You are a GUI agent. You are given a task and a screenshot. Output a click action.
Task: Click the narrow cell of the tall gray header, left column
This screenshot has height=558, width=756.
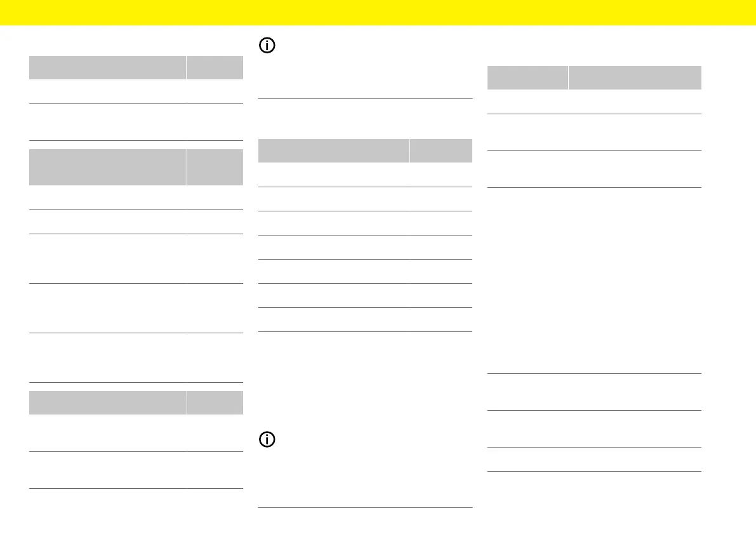click(x=215, y=167)
